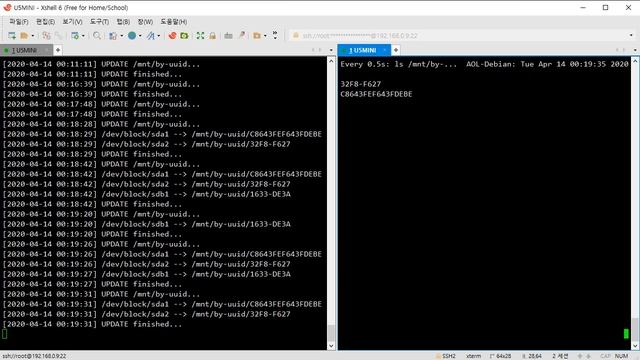Image resolution: width=640 pixels, height=360 pixels.
Task: Click the left terminal green cursor prompt
Action: coord(5,334)
